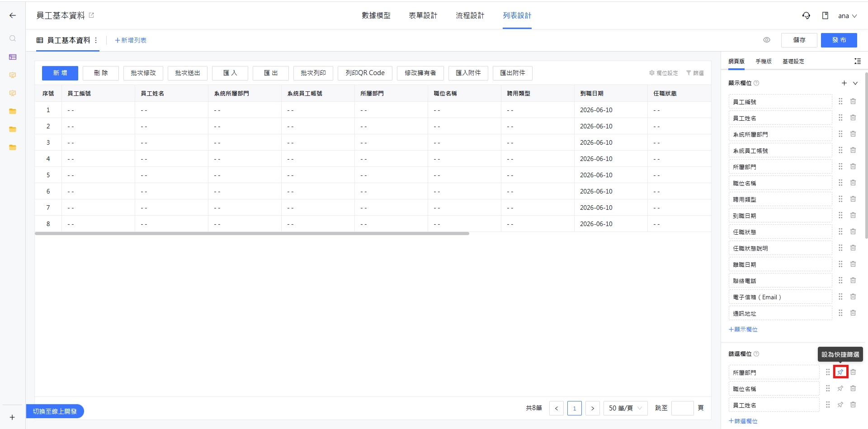Screen dimensions: 868x429
Task: Click the 批次修改 button
Action: tap(143, 73)
